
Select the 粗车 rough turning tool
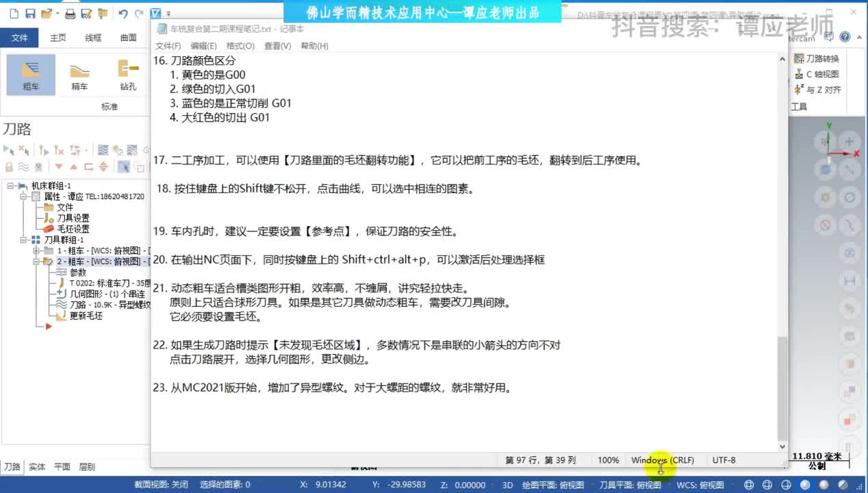pyautogui.click(x=31, y=75)
